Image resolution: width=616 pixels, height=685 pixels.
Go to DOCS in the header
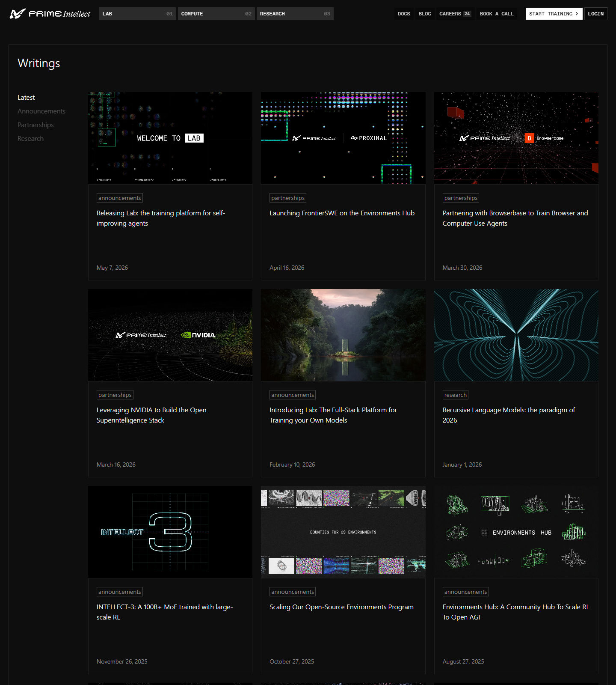coord(403,14)
